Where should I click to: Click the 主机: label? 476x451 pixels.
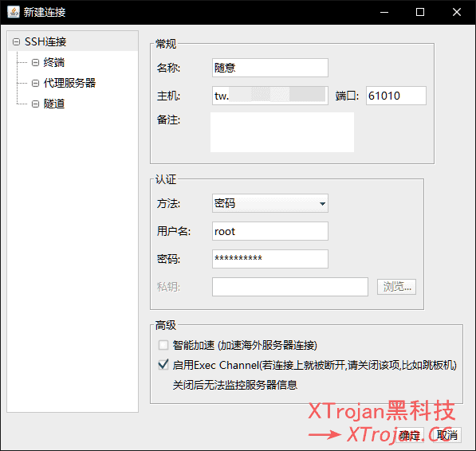tap(168, 96)
